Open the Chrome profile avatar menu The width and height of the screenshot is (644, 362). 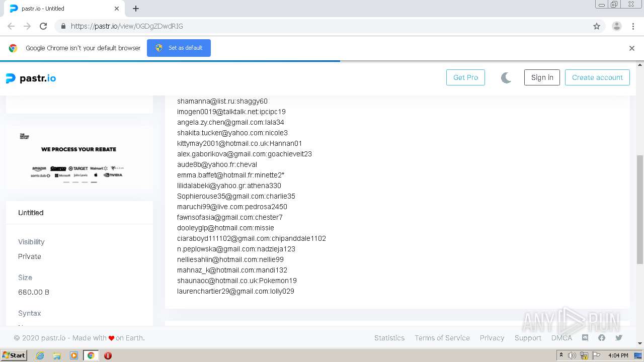point(617,26)
